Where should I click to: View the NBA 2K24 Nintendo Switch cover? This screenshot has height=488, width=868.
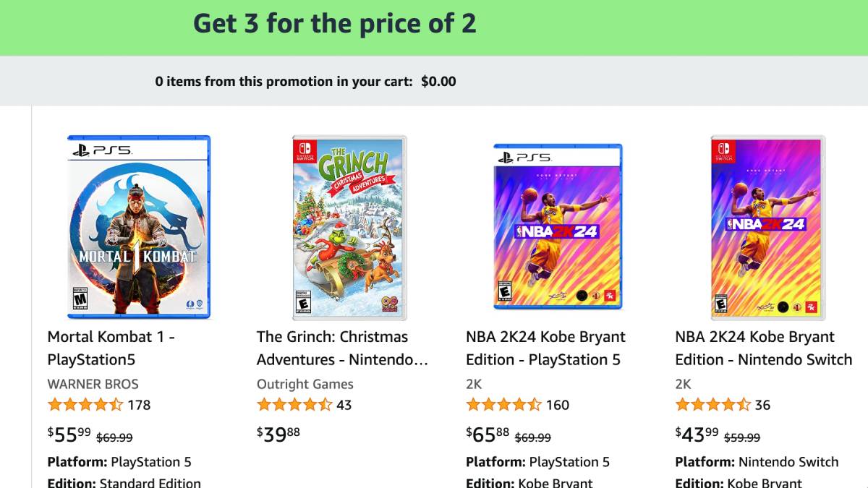click(767, 227)
